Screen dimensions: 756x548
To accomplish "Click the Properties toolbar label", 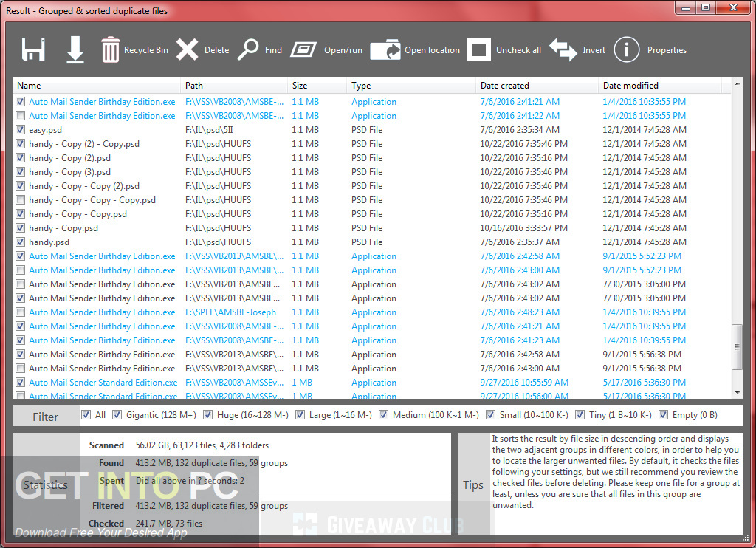I will pos(667,50).
